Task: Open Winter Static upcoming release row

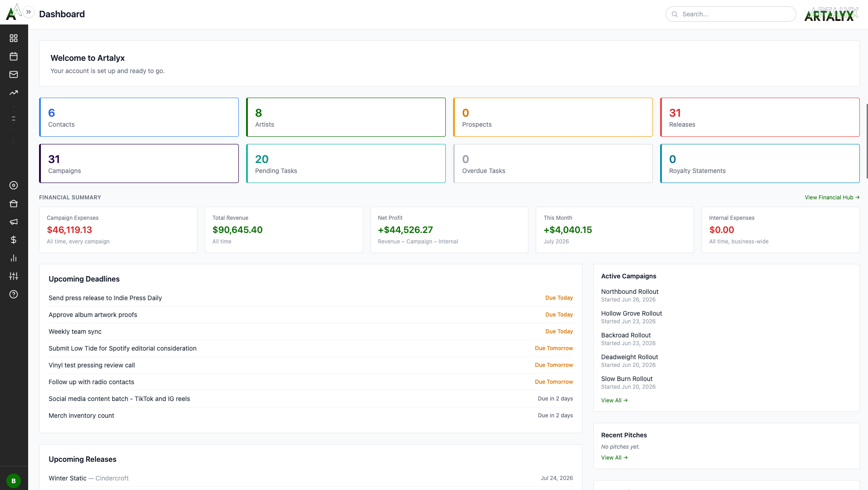Action: pyautogui.click(x=311, y=478)
